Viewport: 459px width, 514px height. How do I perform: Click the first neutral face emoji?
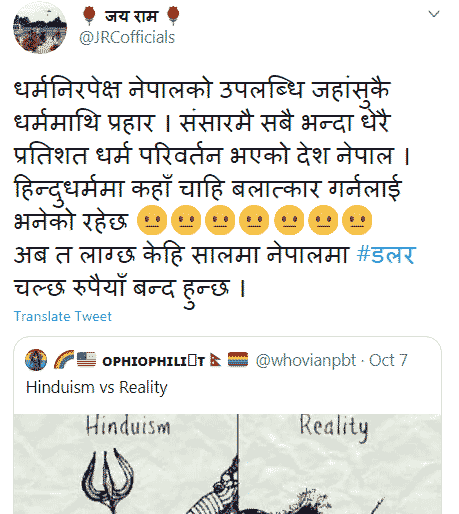tap(152, 220)
